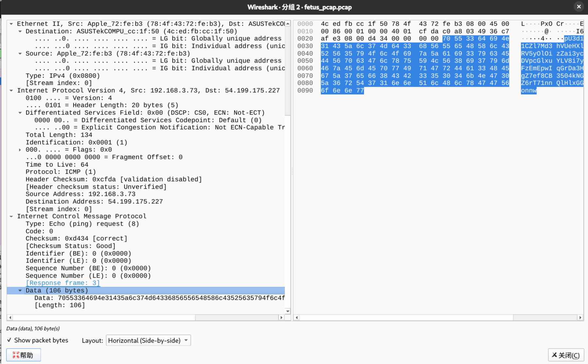Image resolution: width=588 pixels, height=364 pixels.
Task: Uncheck the Show packet bytes checkbox
Action: 9,340
